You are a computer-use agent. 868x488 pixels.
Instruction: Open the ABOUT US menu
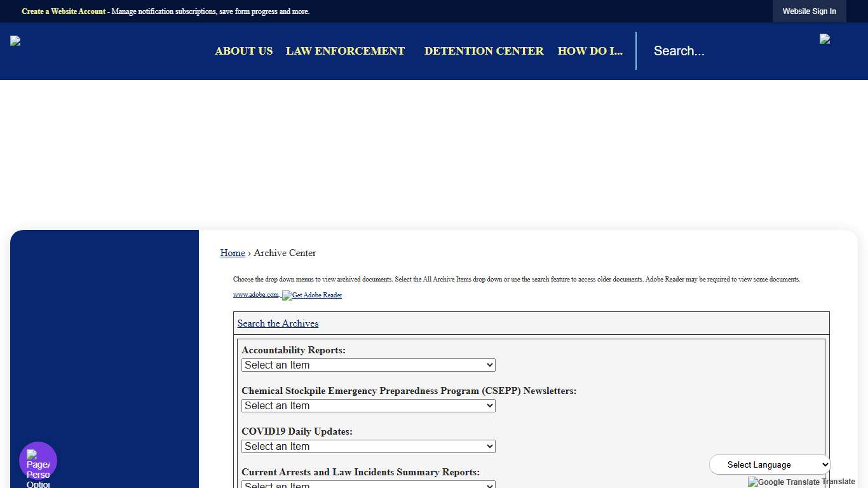click(x=243, y=51)
